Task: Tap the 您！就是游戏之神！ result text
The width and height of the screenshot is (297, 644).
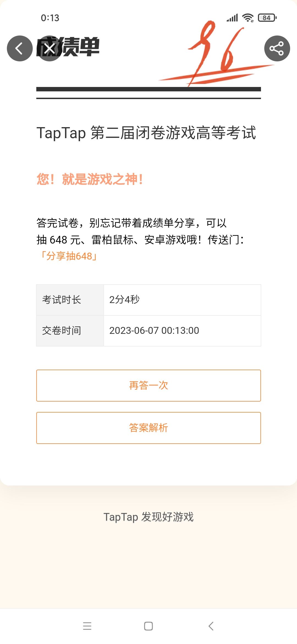Action: (x=90, y=179)
